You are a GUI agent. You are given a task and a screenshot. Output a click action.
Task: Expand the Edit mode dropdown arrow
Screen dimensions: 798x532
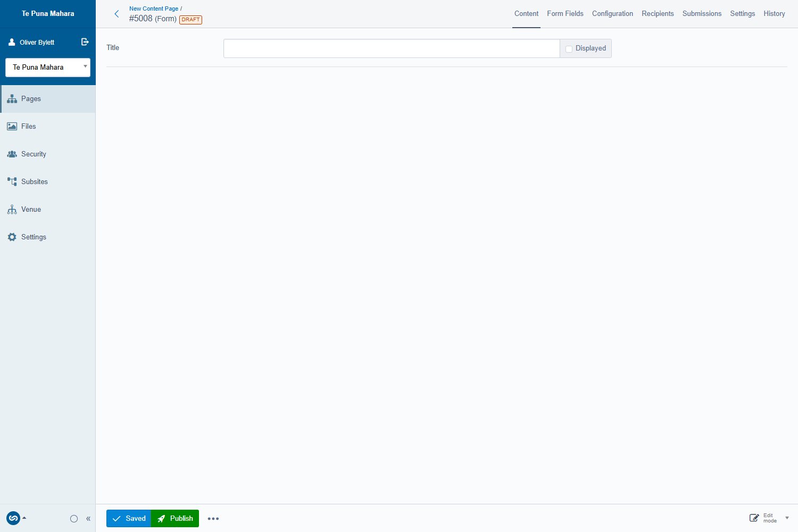[787, 518]
